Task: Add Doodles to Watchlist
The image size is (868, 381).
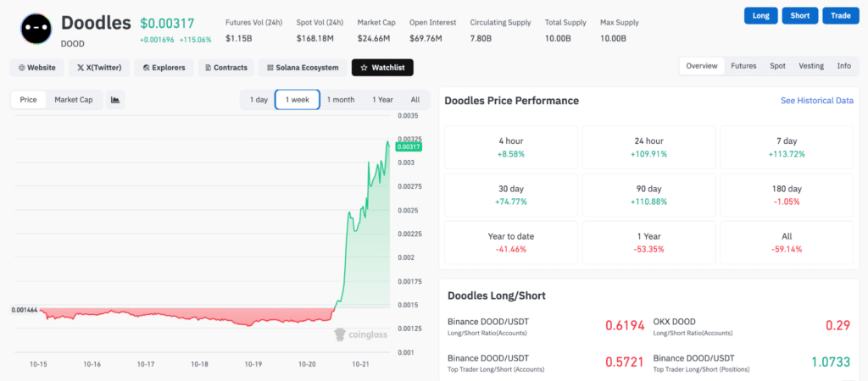Action: point(382,68)
